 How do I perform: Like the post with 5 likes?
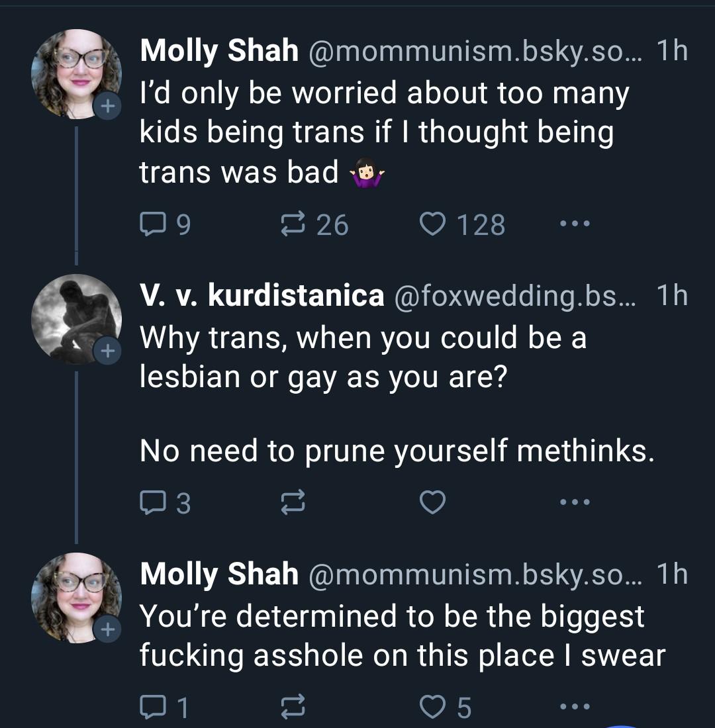coord(434,708)
